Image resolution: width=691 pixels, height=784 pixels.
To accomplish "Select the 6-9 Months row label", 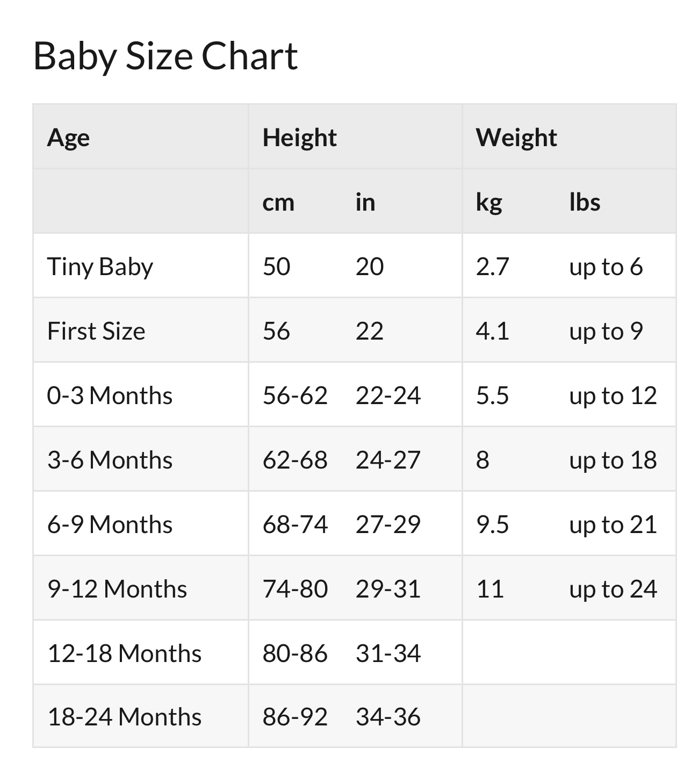I will 110,524.
